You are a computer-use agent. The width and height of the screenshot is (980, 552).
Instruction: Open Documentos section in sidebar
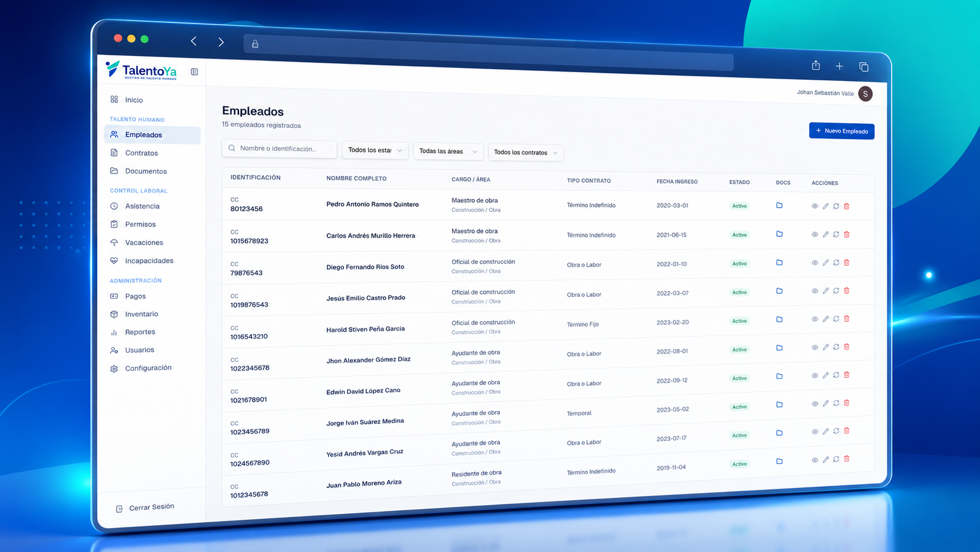145,171
